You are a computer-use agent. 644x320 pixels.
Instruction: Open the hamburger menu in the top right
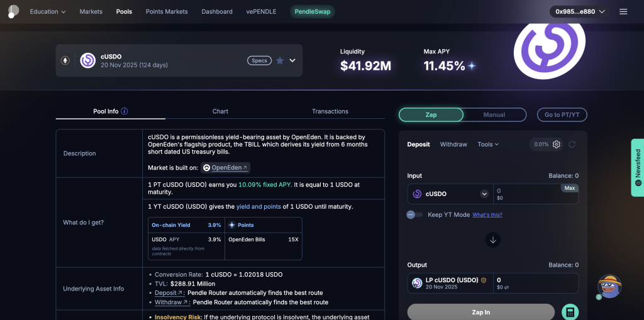[x=623, y=11]
